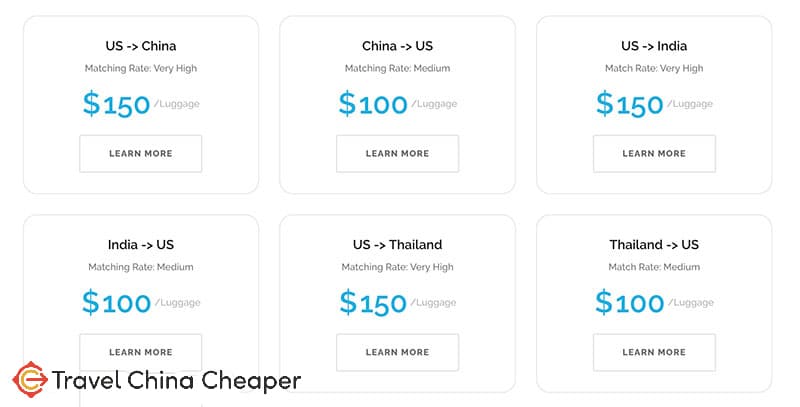Click the $100 price on China -> US
The height and width of the screenshot is (407, 800).
coord(373,104)
